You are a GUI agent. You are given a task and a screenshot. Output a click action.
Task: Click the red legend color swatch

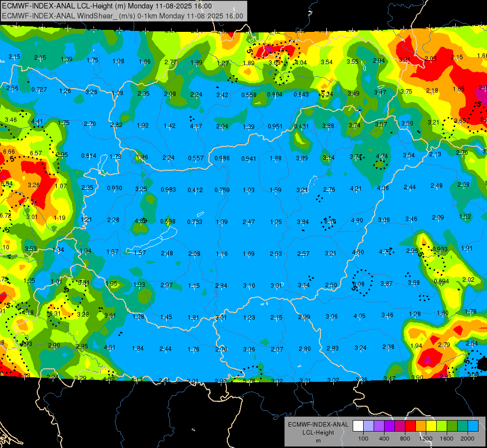(x=410, y=426)
